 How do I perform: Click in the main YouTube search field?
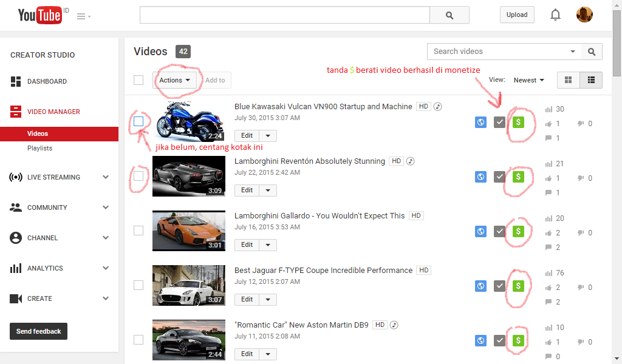285,15
